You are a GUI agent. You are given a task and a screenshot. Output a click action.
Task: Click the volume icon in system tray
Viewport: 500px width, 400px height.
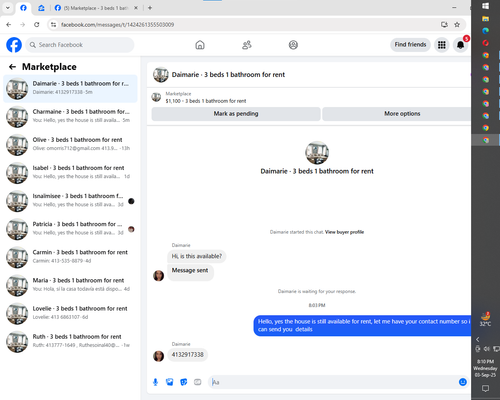487,349
